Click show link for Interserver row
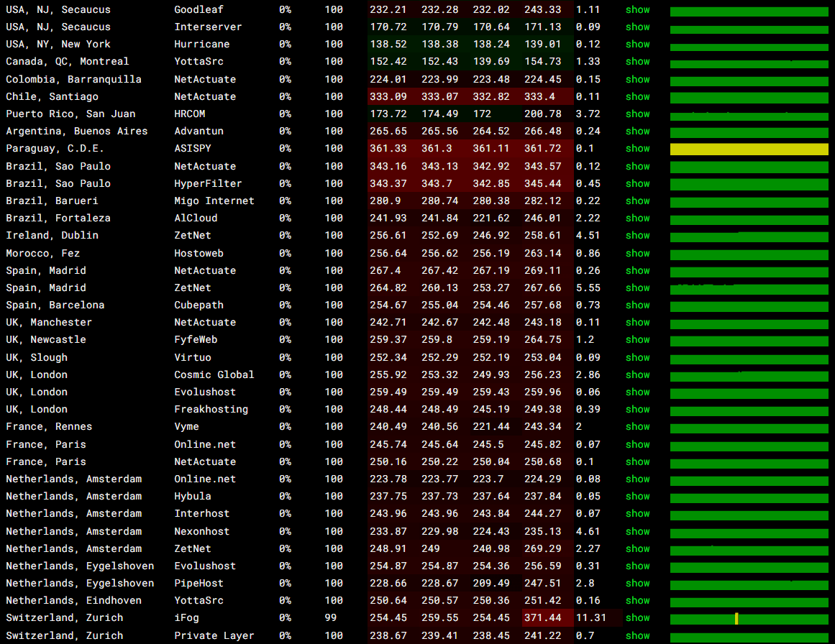The height and width of the screenshot is (644, 835). pyautogui.click(x=637, y=27)
